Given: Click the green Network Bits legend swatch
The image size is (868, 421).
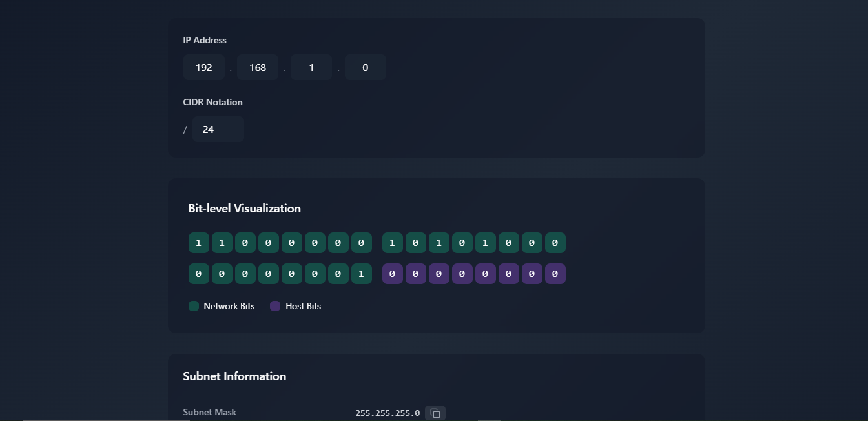Looking at the screenshot, I should click(194, 306).
